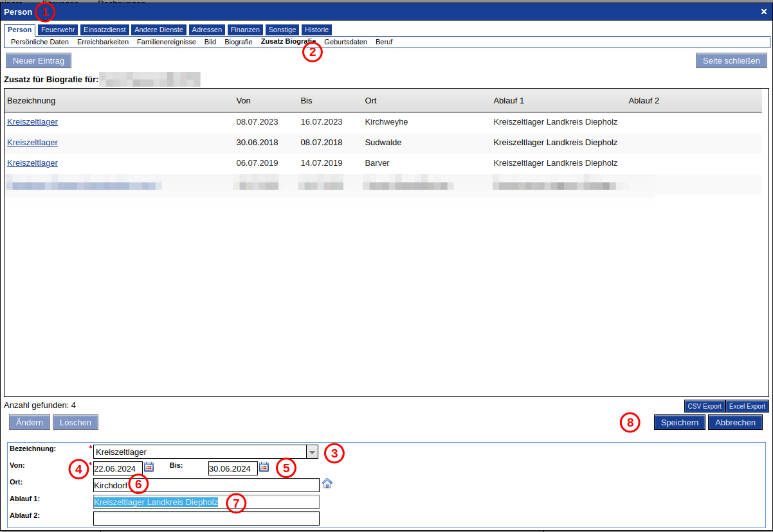Screen dimensions: 773x532
Task: Show the Familienereignisse sub-tab
Action: 167,42
